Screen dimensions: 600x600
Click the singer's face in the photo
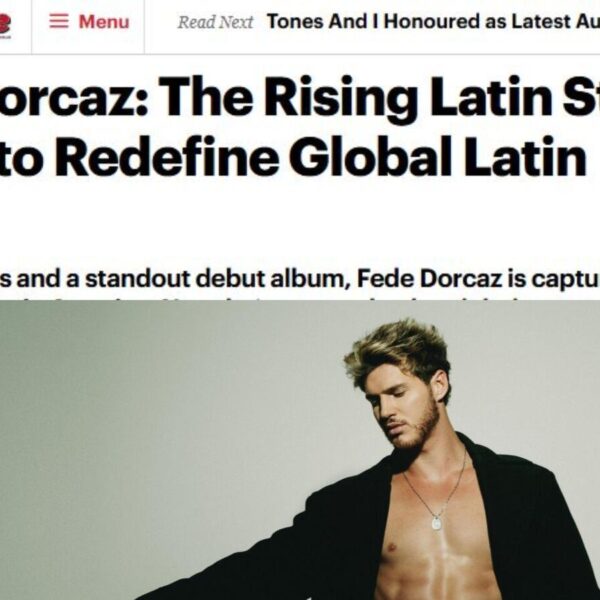click(x=402, y=415)
